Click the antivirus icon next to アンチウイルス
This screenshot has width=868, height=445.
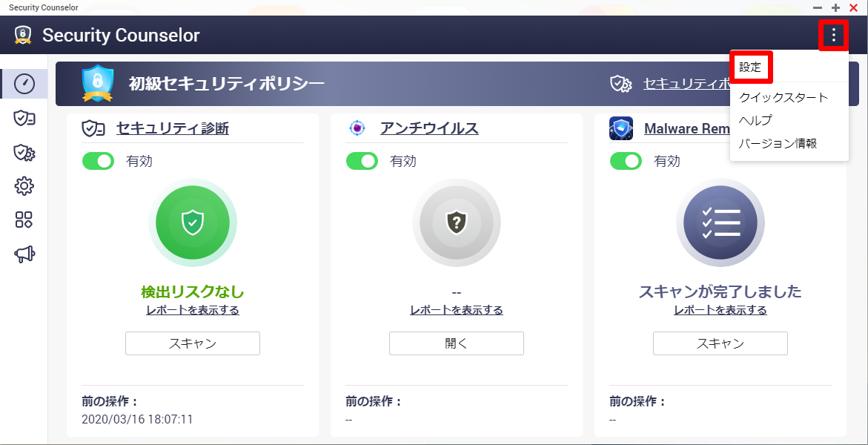click(x=357, y=128)
